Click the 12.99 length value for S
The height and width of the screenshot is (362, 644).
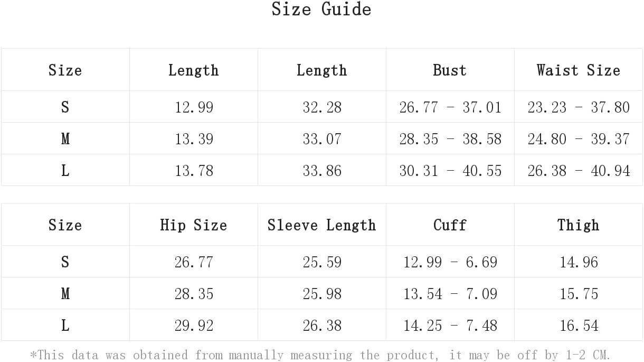pos(194,107)
